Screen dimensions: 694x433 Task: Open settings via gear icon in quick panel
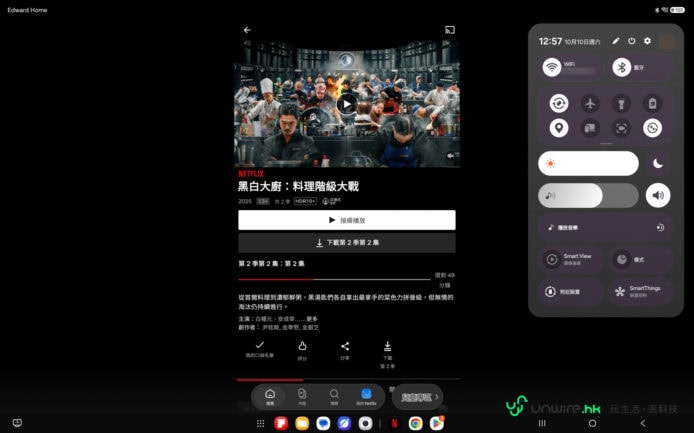tap(647, 41)
